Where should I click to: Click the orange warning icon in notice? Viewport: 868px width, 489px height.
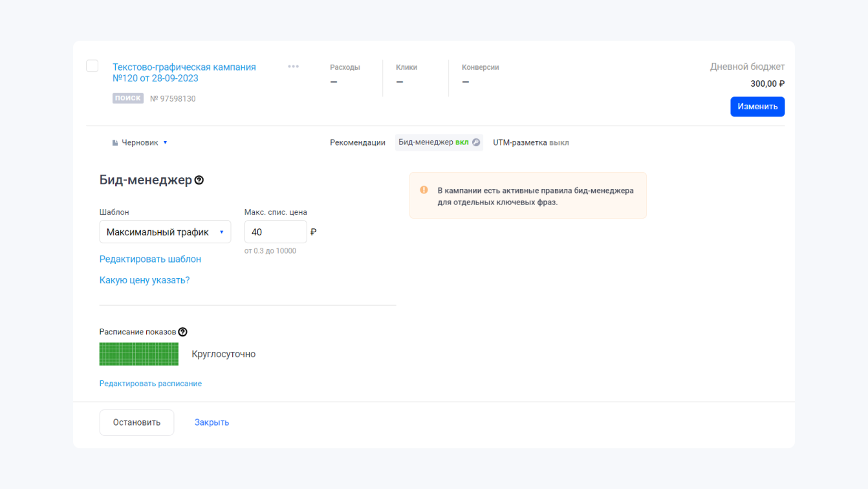click(424, 190)
